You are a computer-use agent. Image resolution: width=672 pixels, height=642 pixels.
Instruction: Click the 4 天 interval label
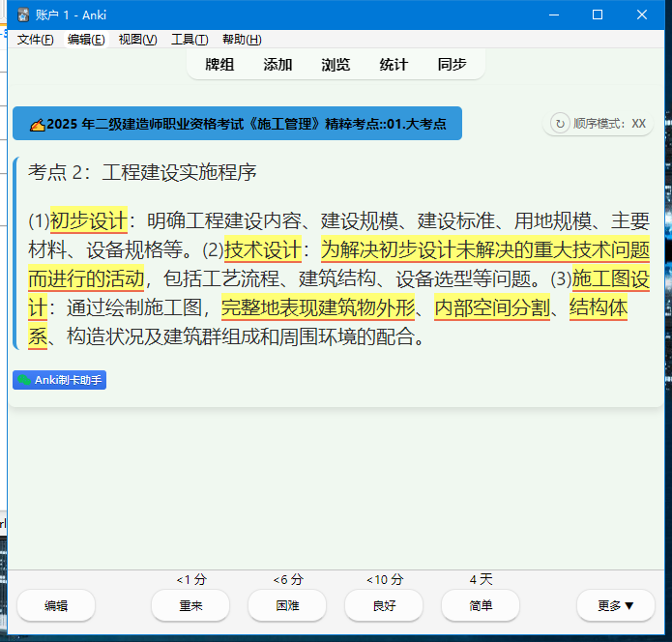click(481, 579)
